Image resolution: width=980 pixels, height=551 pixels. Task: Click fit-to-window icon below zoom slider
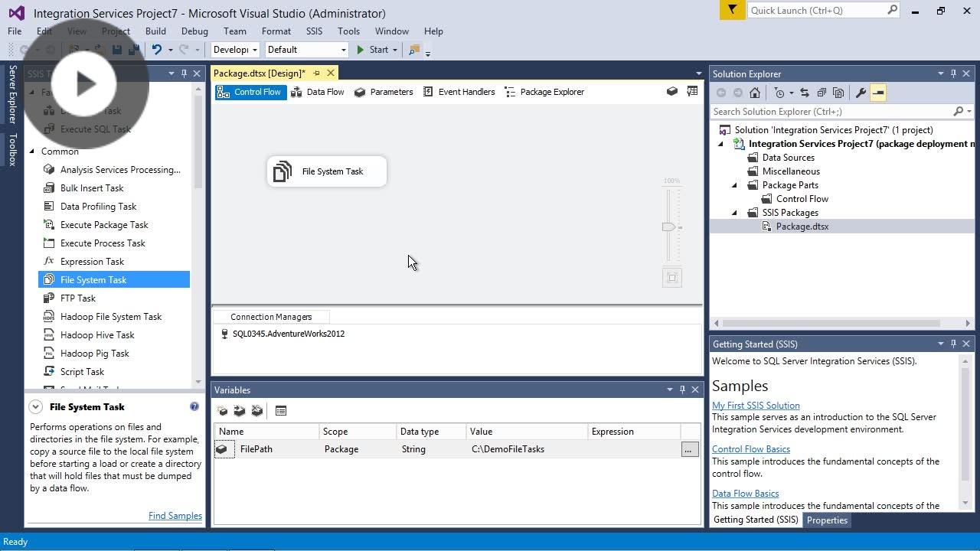671,278
